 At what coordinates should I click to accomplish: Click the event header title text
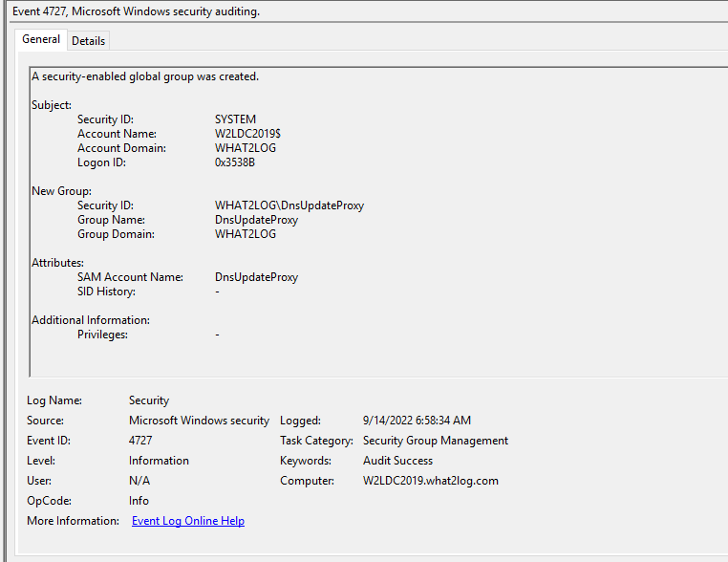[136, 11]
